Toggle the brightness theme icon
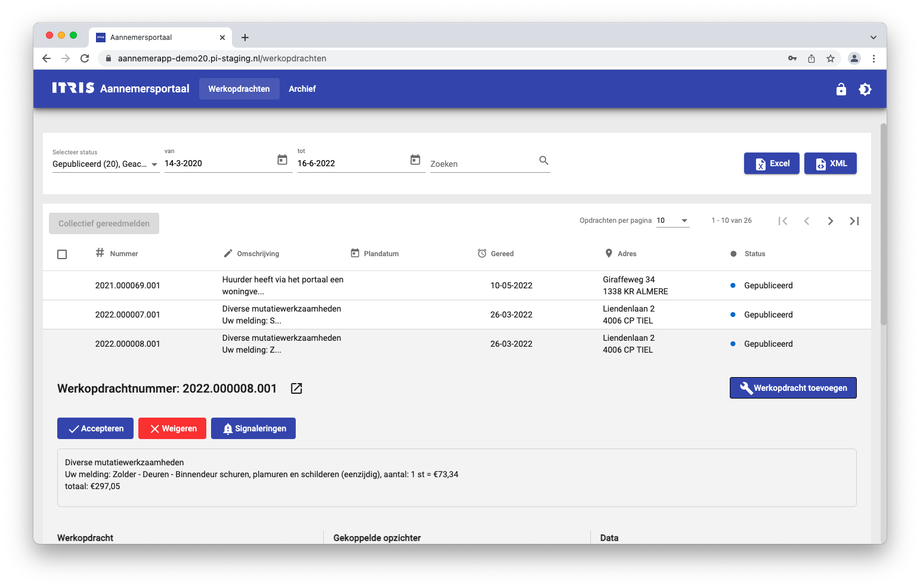The width and height of the screenshot is (920, 588). coord(865,89)
